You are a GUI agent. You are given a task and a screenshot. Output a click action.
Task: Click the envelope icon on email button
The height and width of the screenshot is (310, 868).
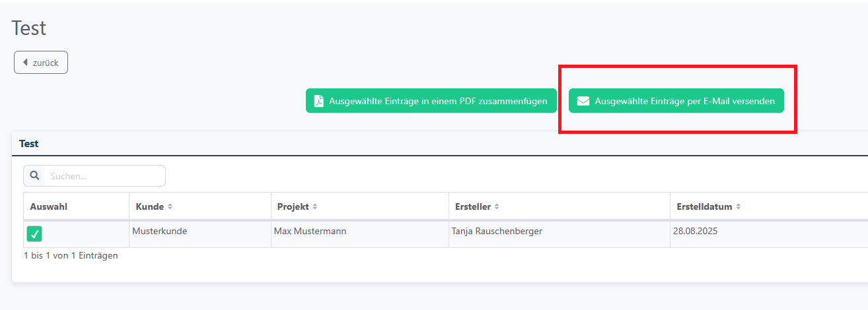(x=583, y=101)
